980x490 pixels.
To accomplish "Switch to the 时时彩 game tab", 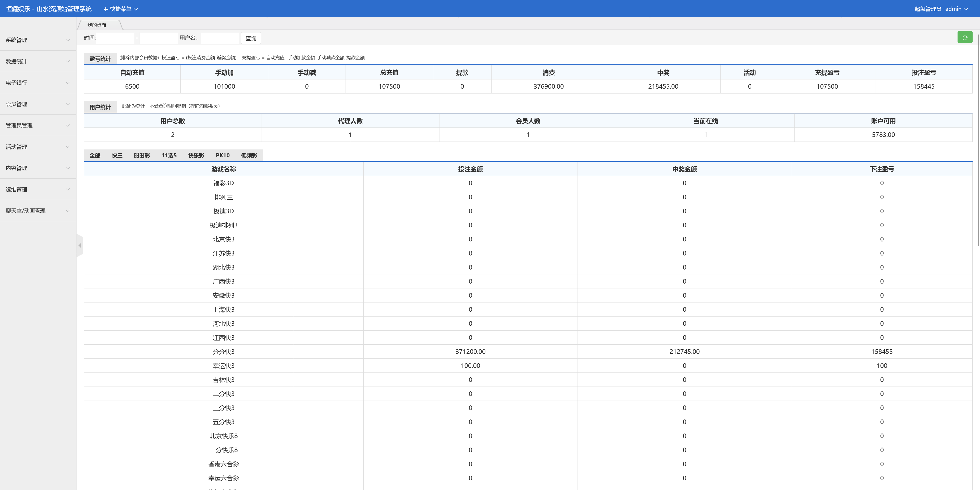I will click(x=142, y=155).
